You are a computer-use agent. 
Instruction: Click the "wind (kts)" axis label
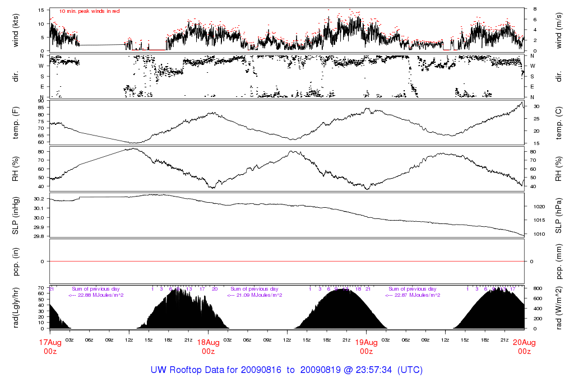(16, 30)
